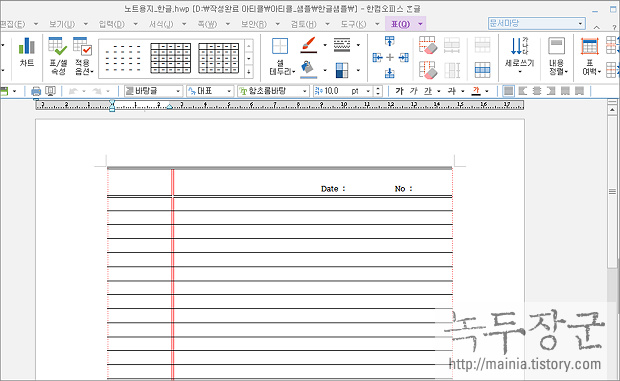Open border line style dropdown arrow
Viewport: 620px width, 381px height.
358,45
